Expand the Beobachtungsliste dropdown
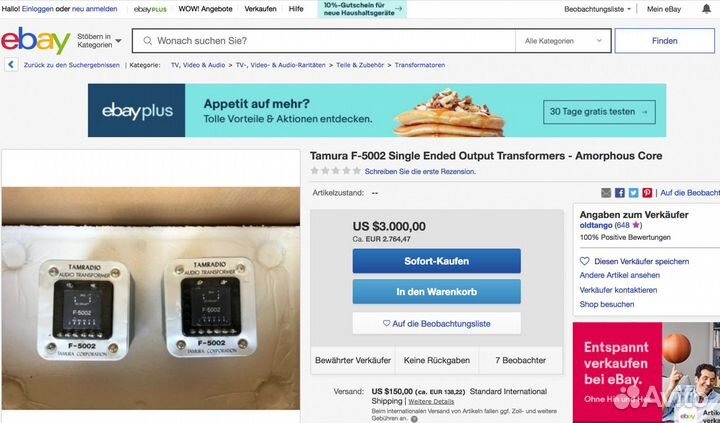The image size is (720, 423). pos(597,9)
